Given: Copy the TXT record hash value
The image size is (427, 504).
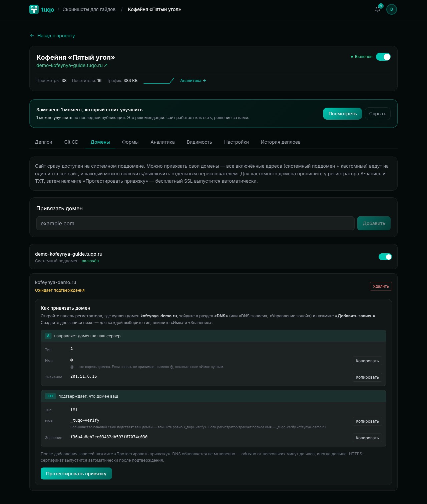Looking at the screenshot, I should pos(367,438).
